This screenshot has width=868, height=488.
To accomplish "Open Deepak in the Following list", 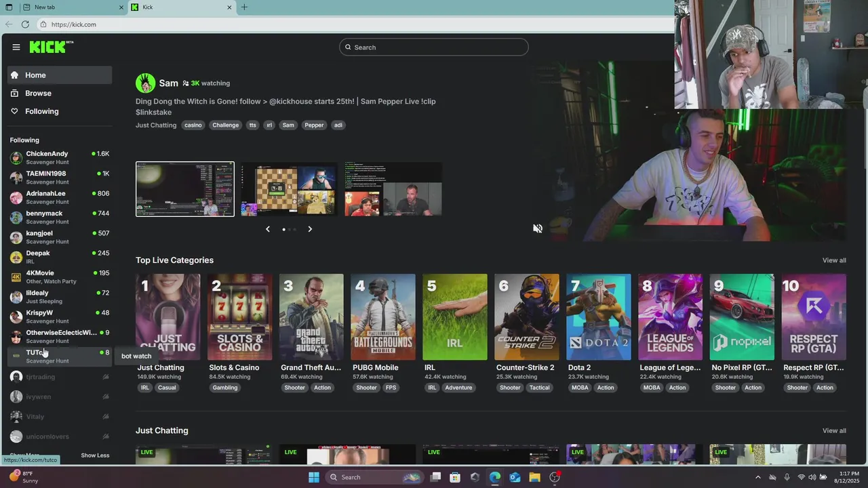I will [60, 257].
